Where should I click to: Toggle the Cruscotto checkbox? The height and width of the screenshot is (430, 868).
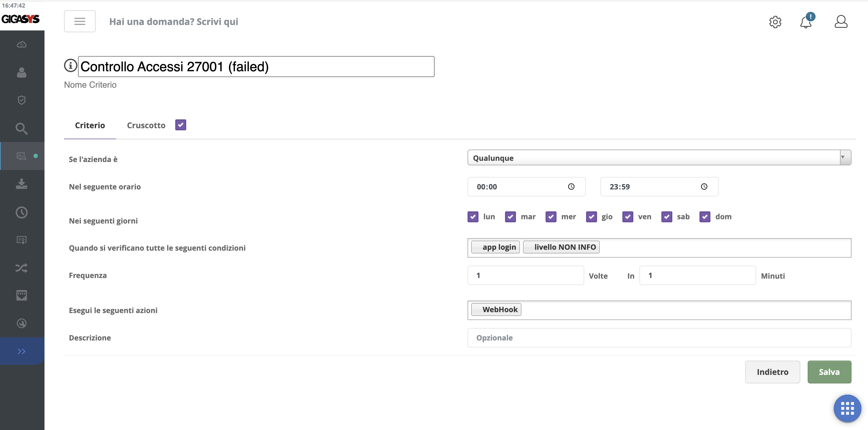coord(181,125)
